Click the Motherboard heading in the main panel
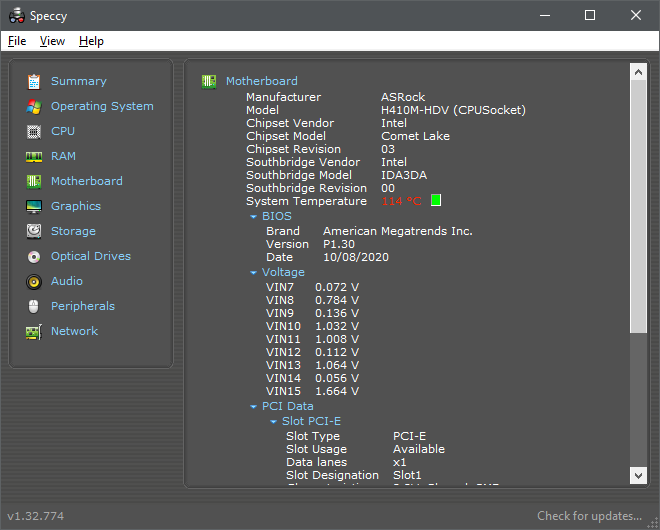This screenshot has height=530, width=660. 262,81
